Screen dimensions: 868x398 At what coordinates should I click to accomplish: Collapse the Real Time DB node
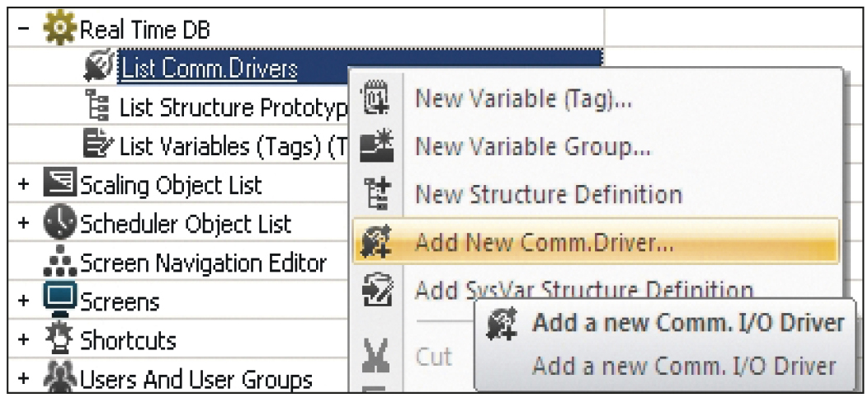pyautogui.click(x=23, y=28)
